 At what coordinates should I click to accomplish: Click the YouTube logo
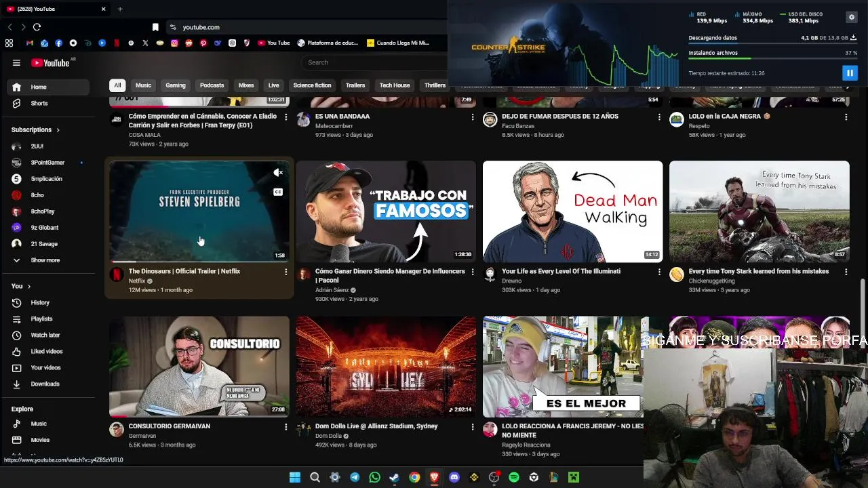(50, 63)
